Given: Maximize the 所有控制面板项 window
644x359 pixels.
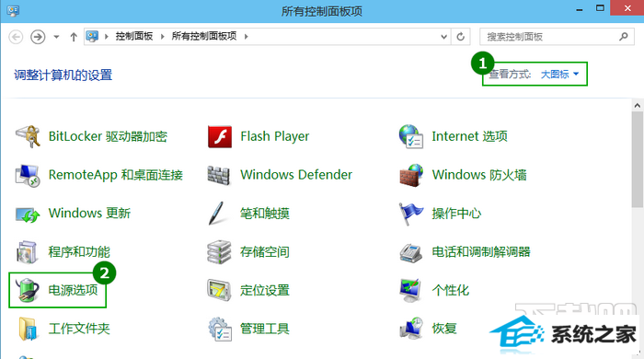Looking at the screenshot, I should (x=600, y=8).
